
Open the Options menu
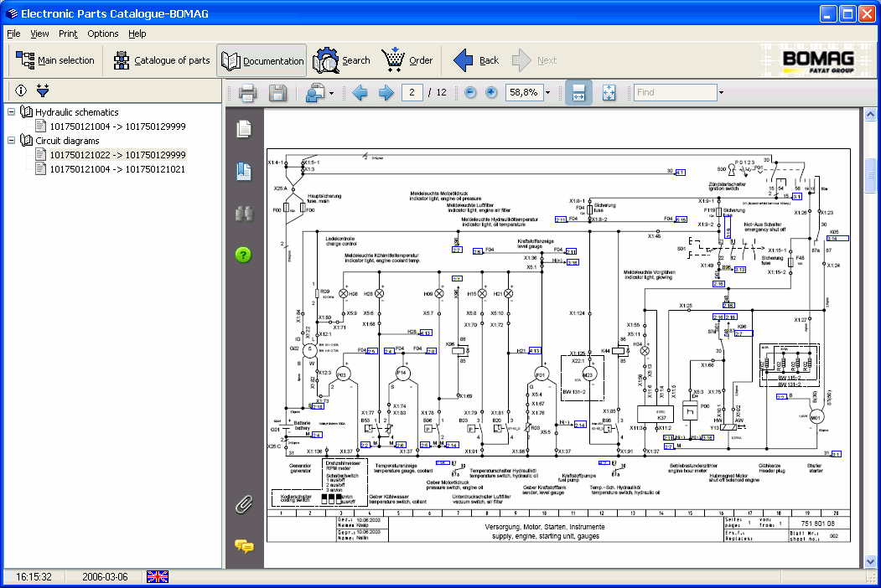pos(103,34)
